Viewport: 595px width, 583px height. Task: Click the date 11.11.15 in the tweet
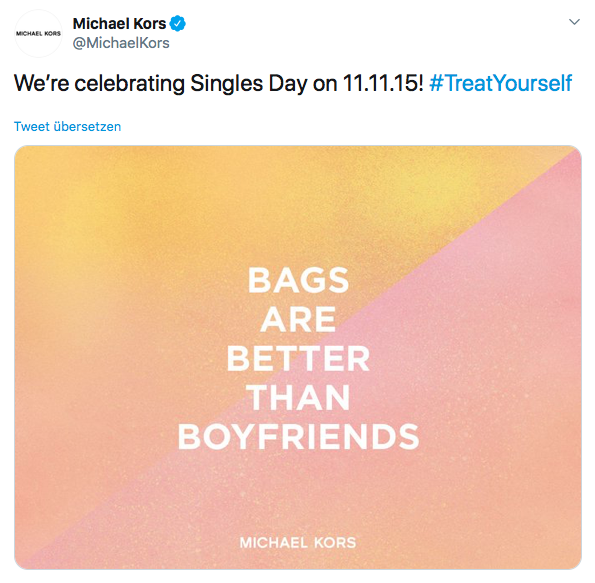(x=383, y=83)
